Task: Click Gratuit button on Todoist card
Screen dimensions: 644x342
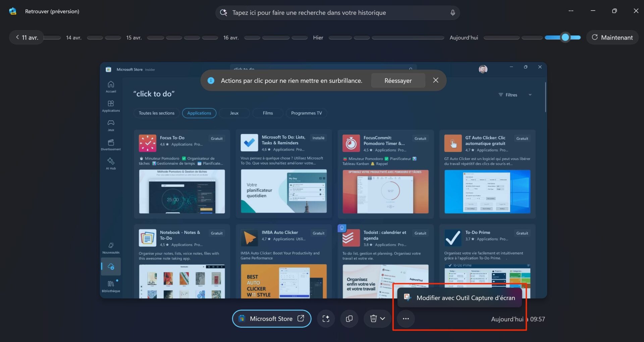Action: tap(420, 233)
